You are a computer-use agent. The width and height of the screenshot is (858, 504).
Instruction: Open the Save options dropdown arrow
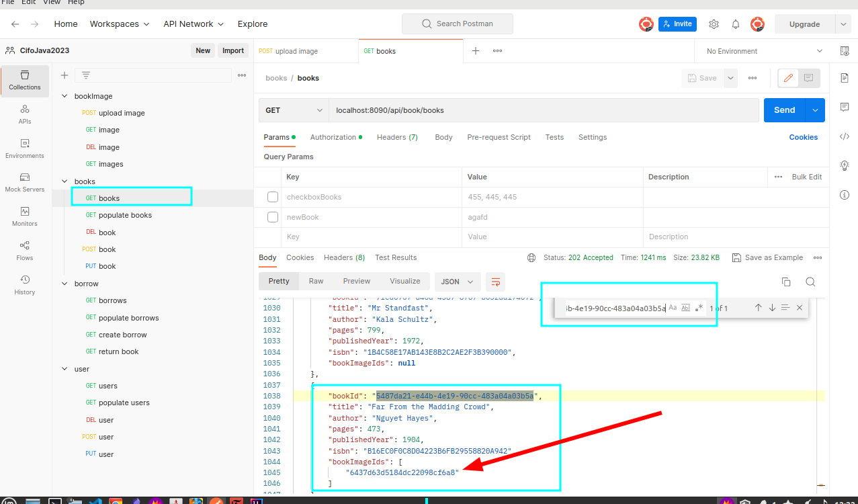click(731, 78)
